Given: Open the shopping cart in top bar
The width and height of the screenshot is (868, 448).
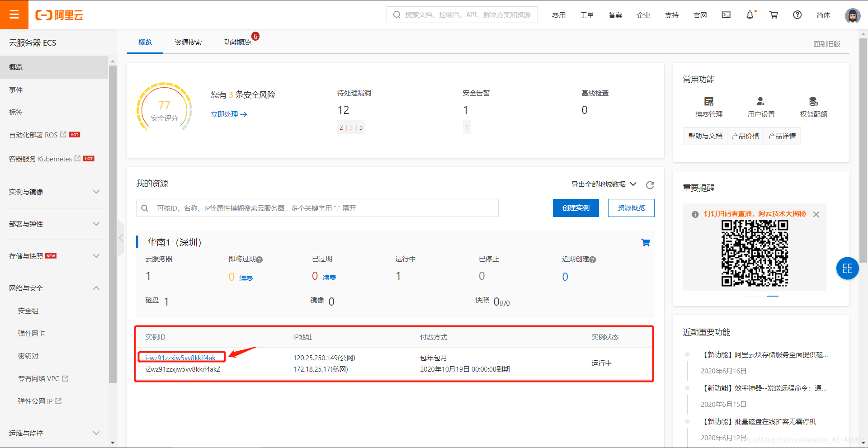Looking at the screenshot, I should (x=774, y=15).
